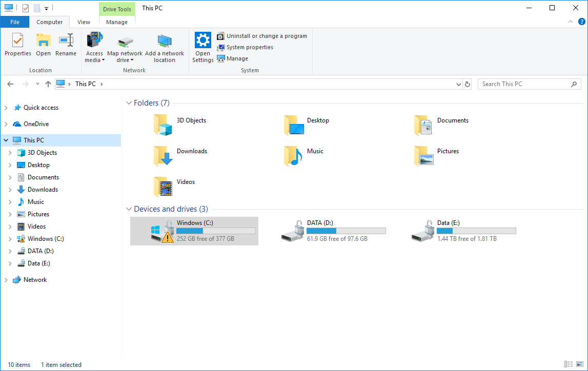Collapse the Devices and drives section

point(129,209)
